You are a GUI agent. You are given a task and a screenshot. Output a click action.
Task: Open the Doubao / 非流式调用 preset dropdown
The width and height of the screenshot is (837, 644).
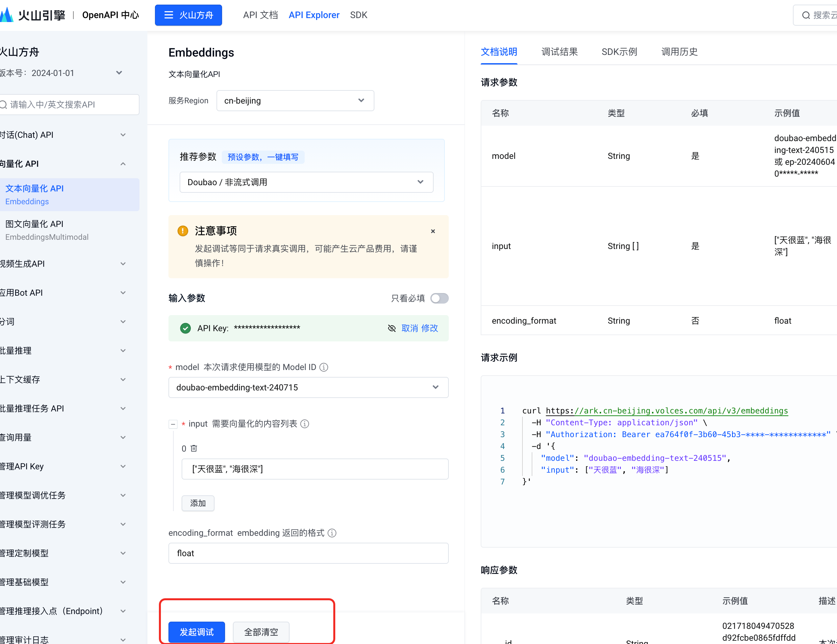coord(306,182)
